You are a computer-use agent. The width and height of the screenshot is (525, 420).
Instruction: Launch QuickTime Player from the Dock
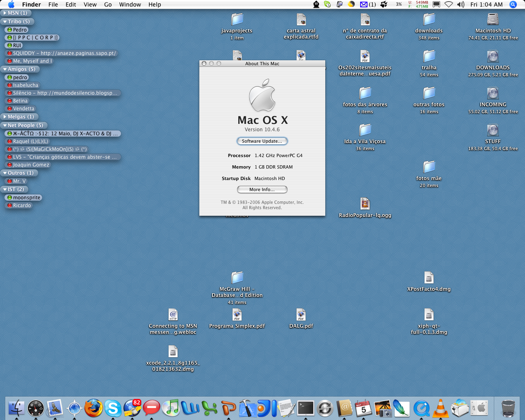tap(421, 408)
